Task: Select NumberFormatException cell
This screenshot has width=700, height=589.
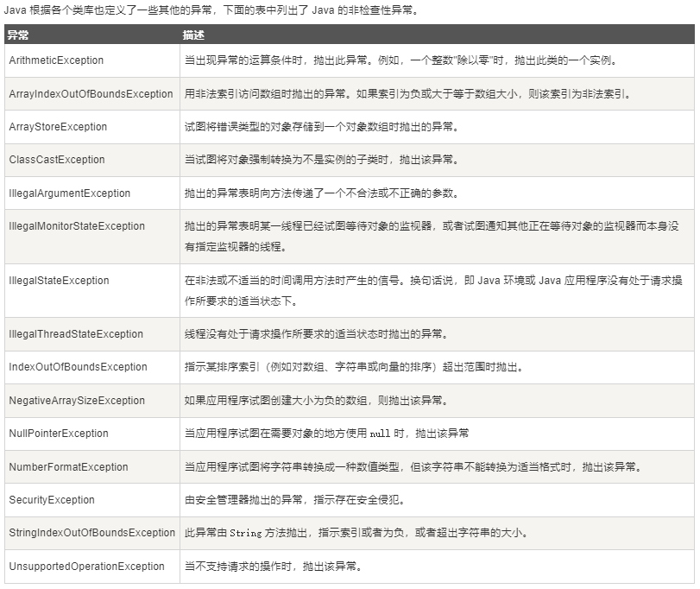Action: tap(92, 467)
